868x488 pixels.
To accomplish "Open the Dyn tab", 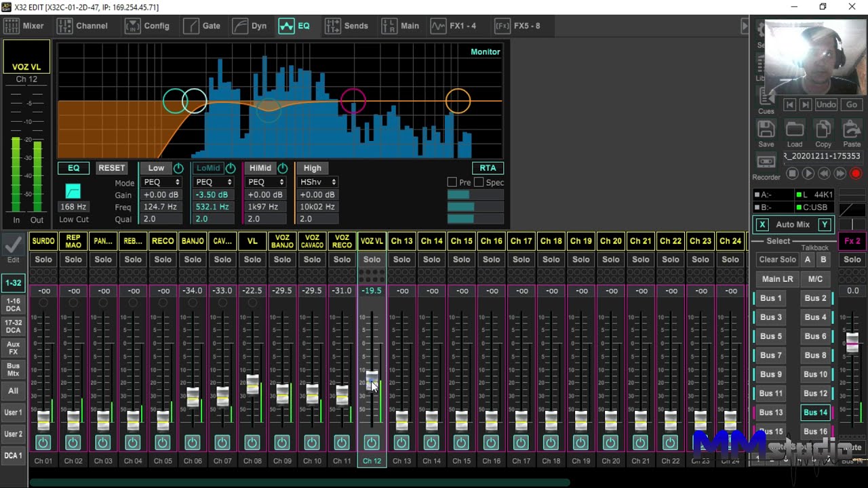I will point(250,26).
